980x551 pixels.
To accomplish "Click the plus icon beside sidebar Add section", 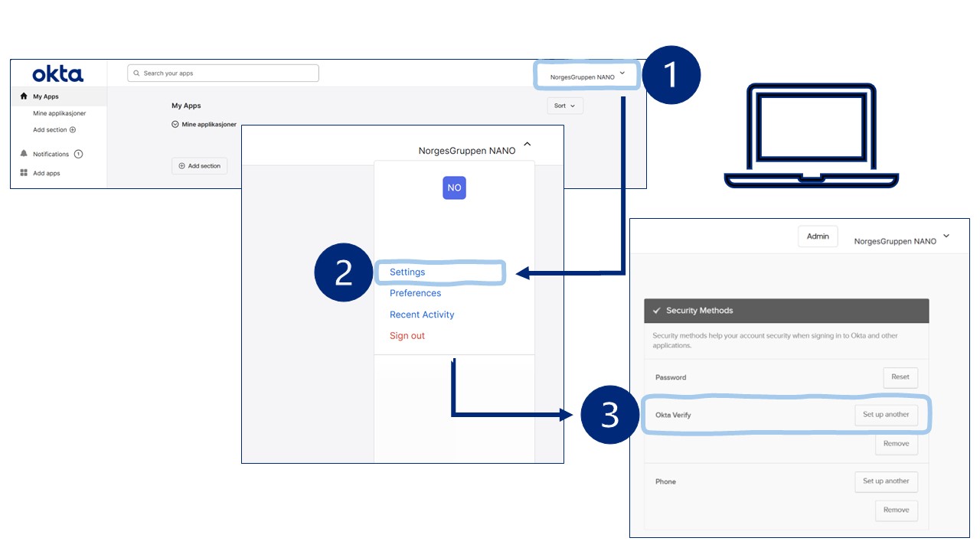I will [x=73, y=130].
